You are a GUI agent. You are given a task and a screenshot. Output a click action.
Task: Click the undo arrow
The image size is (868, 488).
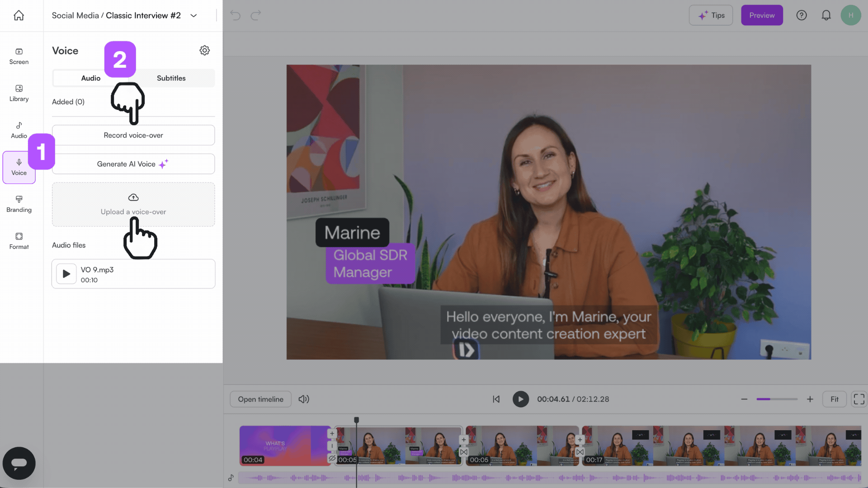(x=235, y=15)
